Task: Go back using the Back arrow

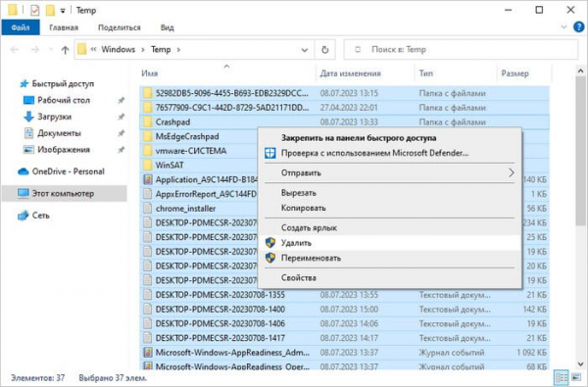Action: [15, 50]
